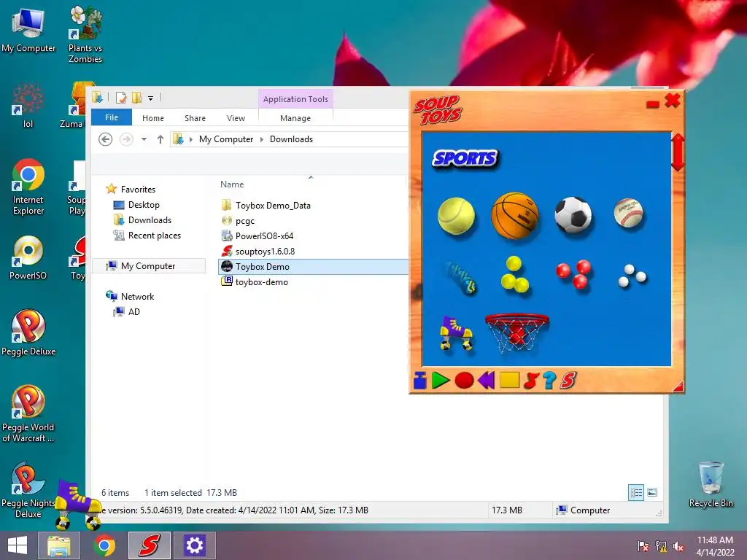Image resolution: width=747 pixels, height=560 pixels.
Task: Go back with the Explorer back arrow
Action: point(105,139)
